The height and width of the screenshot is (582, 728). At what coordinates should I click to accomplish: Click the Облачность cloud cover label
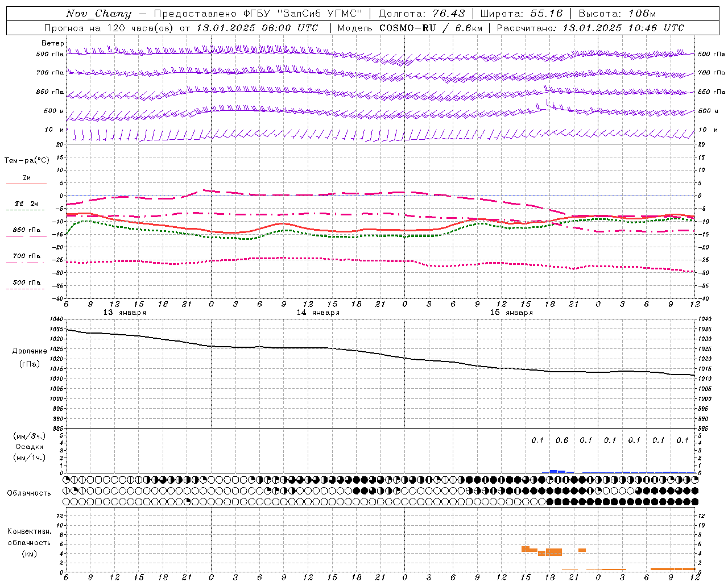coord(29,493)
